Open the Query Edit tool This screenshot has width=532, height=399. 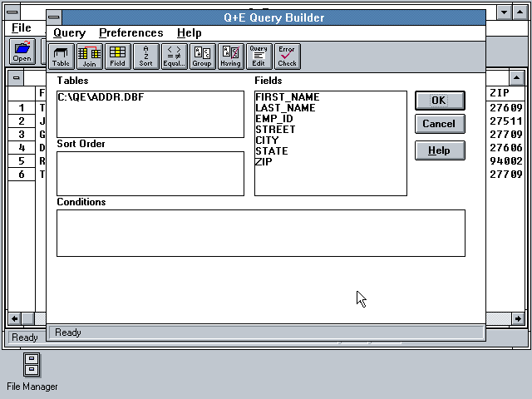pyautogui.click(x=259, y=57)
